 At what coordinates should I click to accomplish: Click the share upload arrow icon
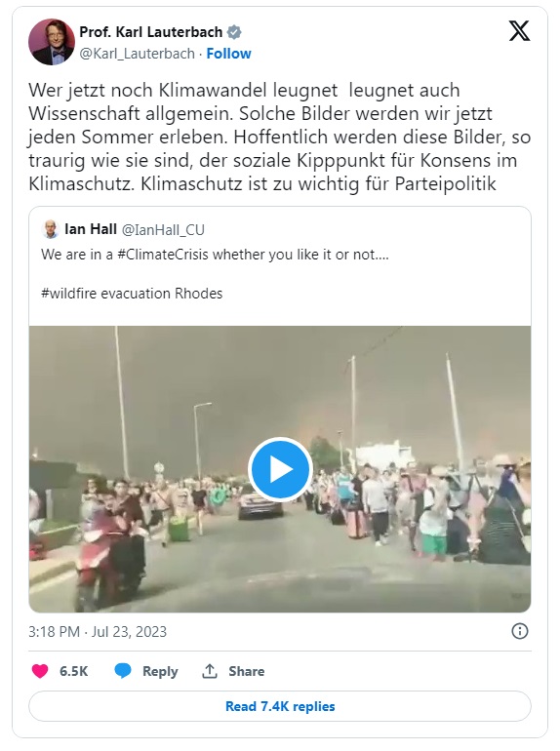pos(210,671)
